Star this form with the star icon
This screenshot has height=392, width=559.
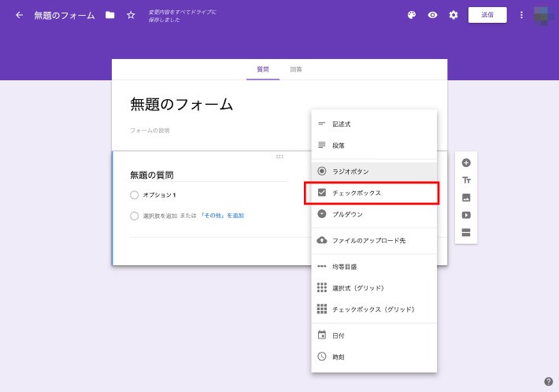131,15
